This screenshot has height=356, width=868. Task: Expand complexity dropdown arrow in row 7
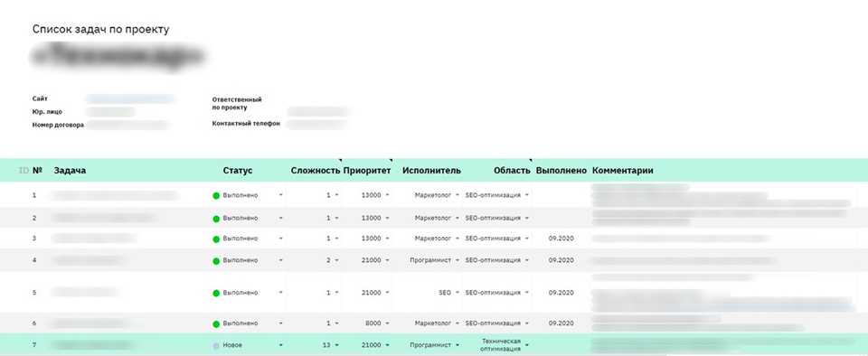coord(336,345)
